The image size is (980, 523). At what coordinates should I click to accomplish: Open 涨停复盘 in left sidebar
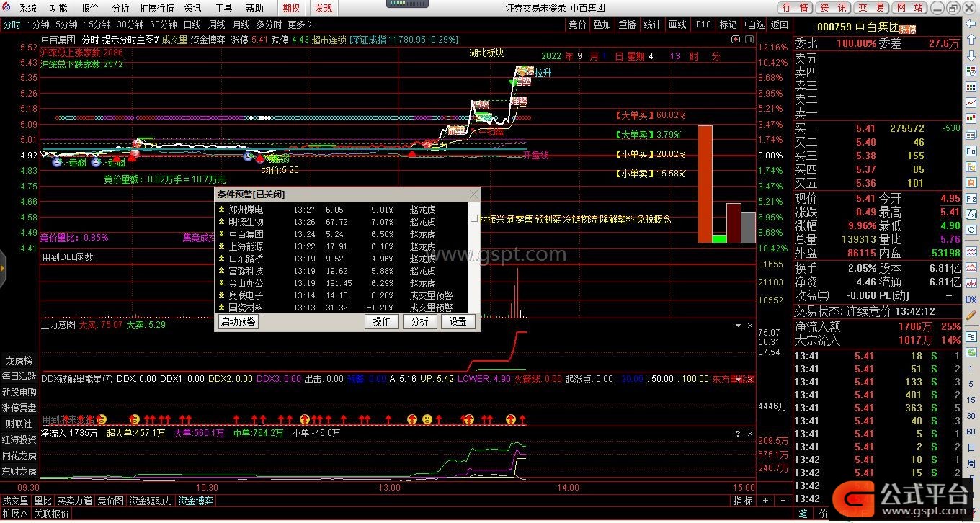pyautogui.click(x=19, y=408)
